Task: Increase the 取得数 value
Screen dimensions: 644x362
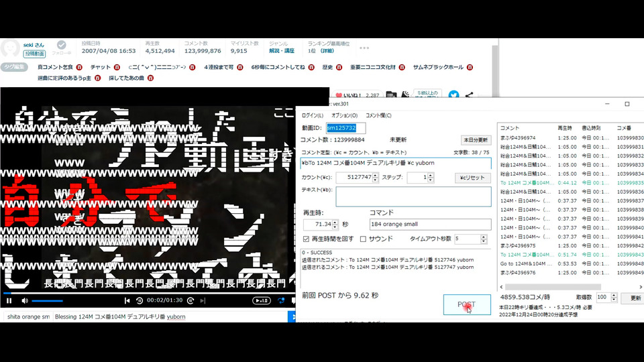Action: click(x=614, y=296)
